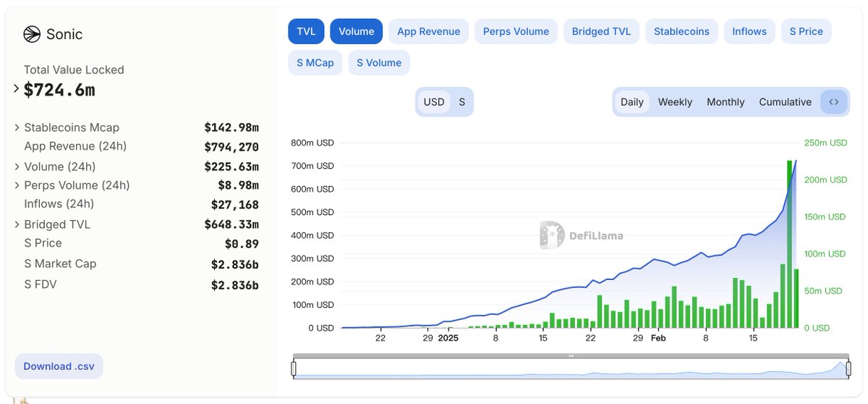This screenshot has height=404, width=868.
Task: Click the App Revenue (24h) label
Action: [75, 146]
